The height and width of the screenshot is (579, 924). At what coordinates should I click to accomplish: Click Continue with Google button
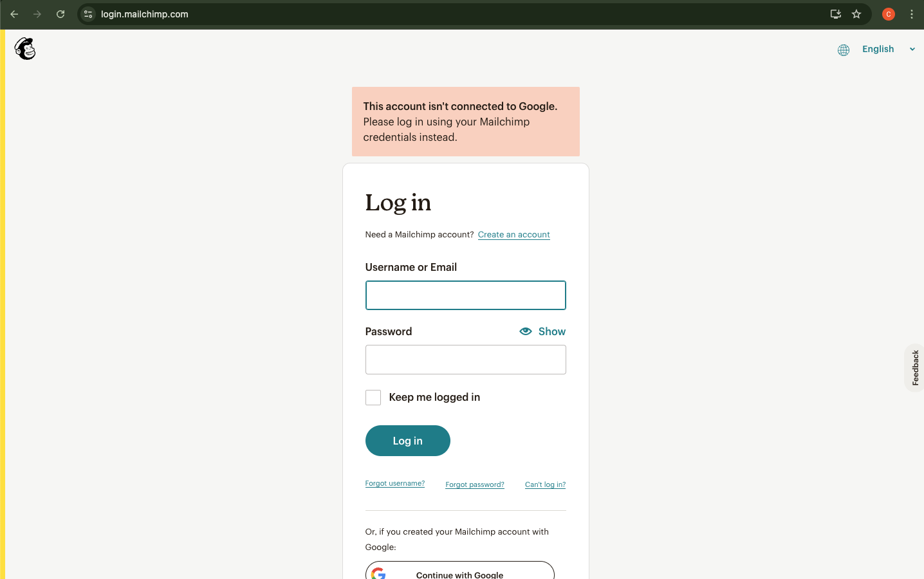tap(460, 571)
